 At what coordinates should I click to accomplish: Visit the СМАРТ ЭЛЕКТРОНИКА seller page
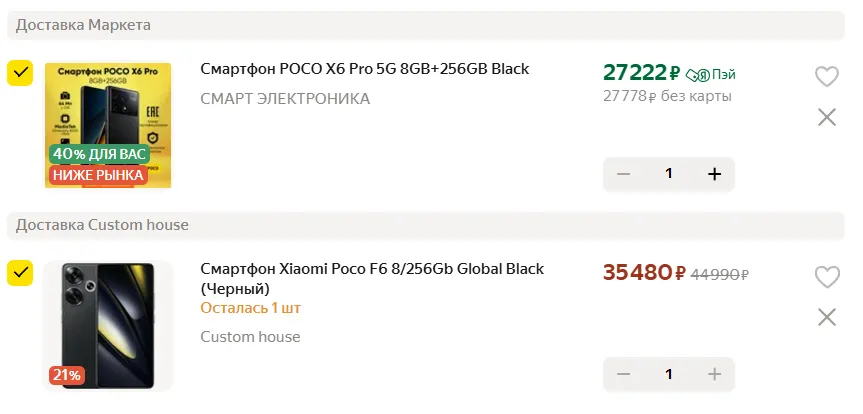click(285, 98)
